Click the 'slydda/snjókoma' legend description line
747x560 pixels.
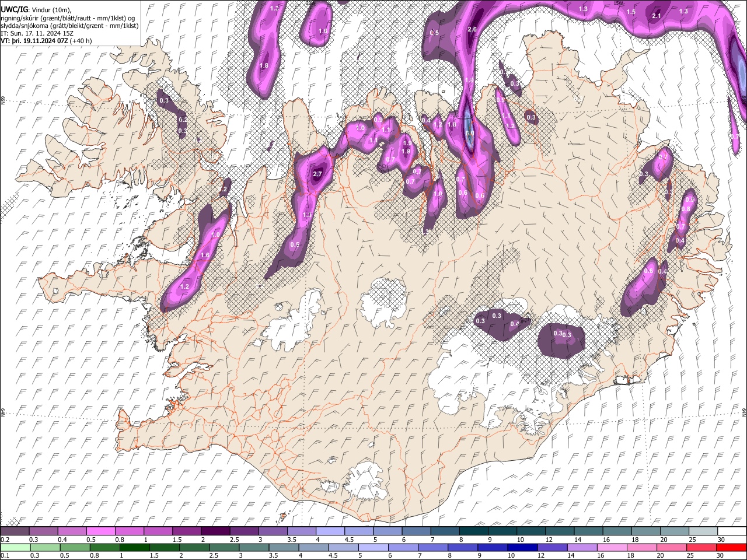pyautogui.click(x=70, y=26)
